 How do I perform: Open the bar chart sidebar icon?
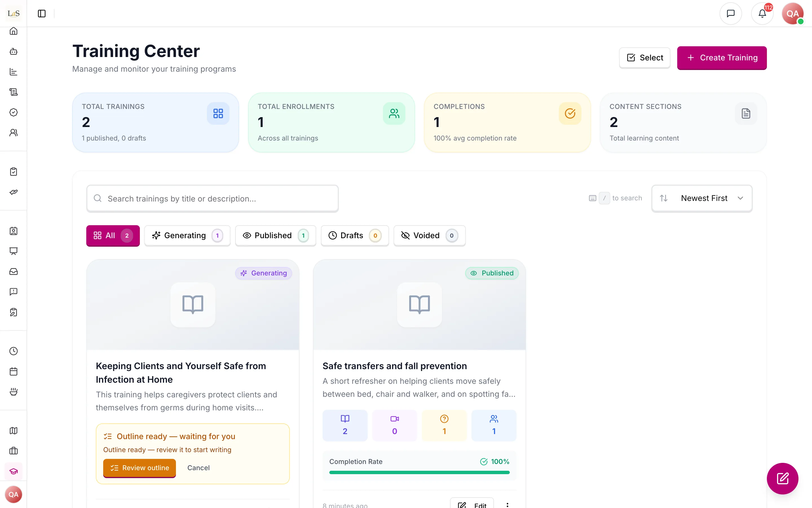tap(14, 72)
